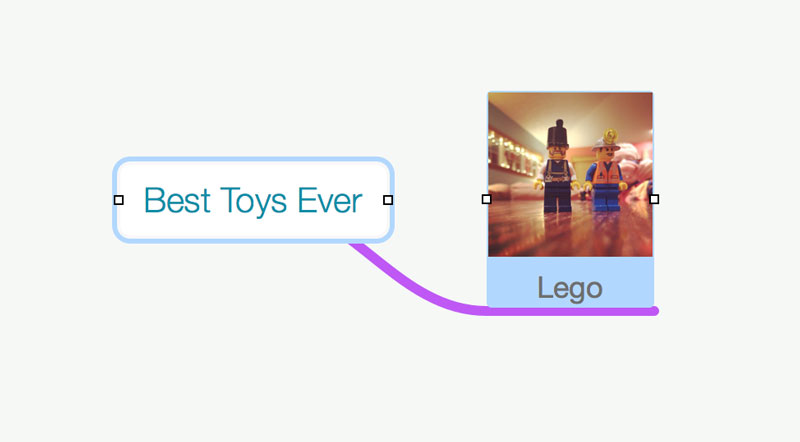The image size is (800, 442).
Task: Click the word "Best" in the central node
Action: point(177,200)
